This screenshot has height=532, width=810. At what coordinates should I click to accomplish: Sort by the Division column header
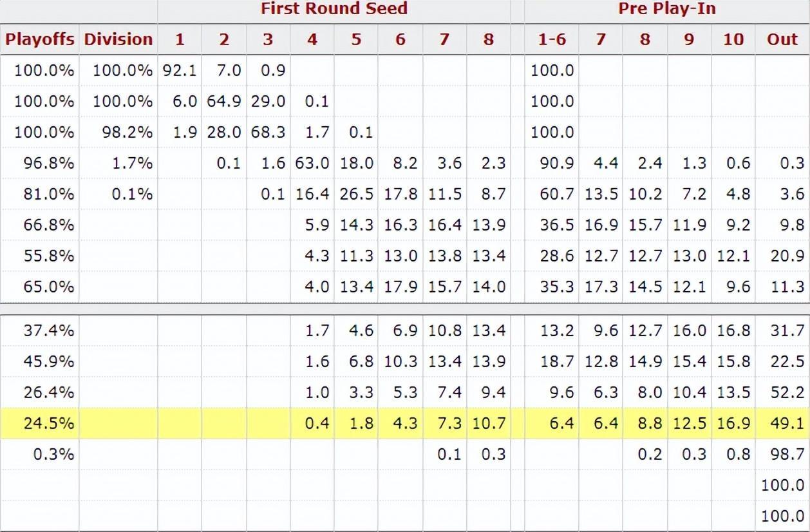coord(118,39)
